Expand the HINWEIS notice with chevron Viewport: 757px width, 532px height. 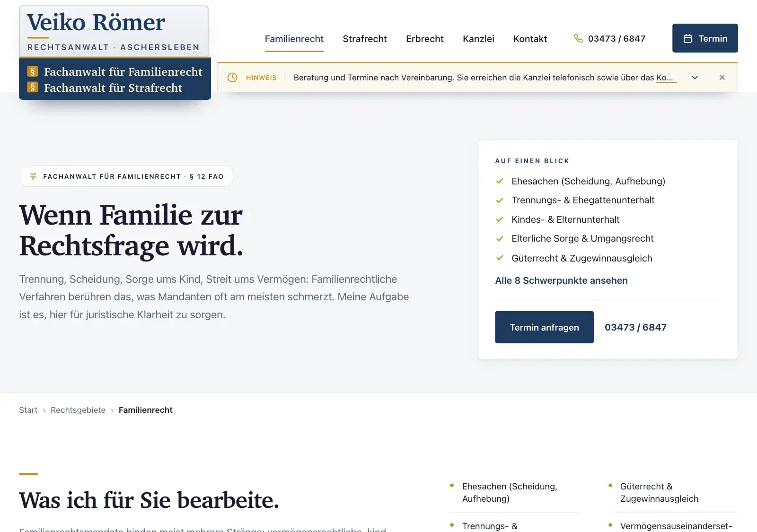(695, 78)
